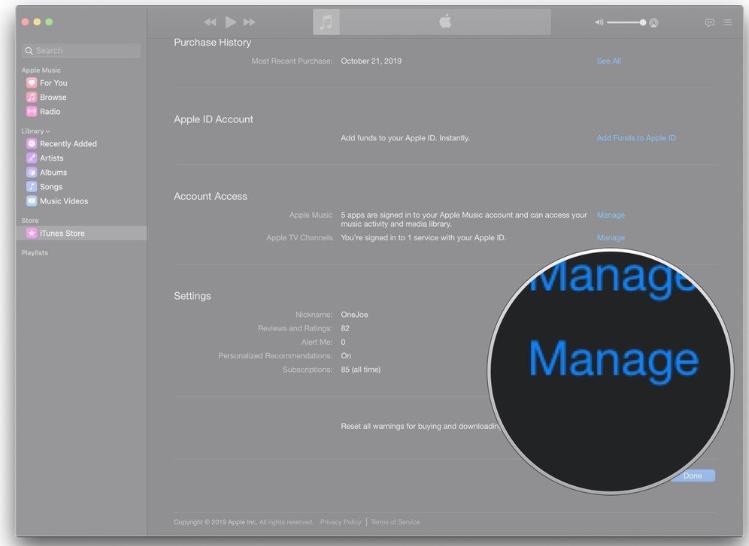This screenshot has width=749, height=546.
Task: Collapse the Library section chevron
Action: point(48,131)
